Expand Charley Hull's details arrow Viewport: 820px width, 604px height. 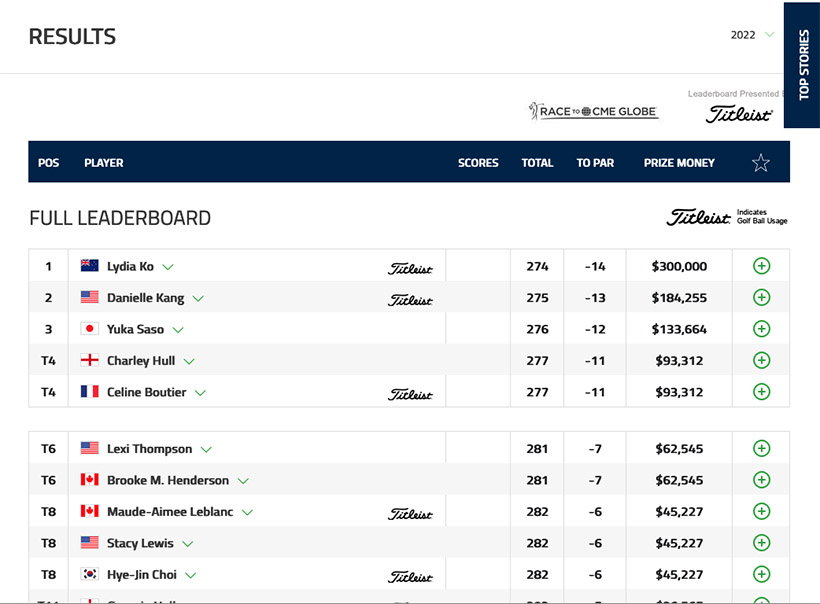[x=189, y=361]
